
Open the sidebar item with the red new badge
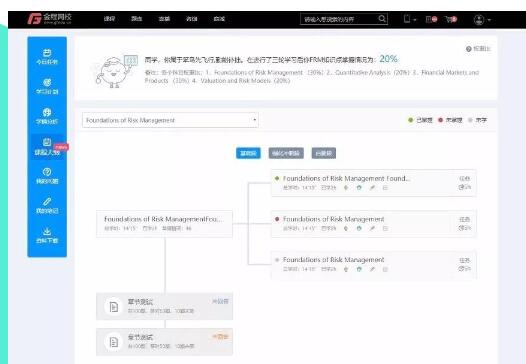point(47,146)
